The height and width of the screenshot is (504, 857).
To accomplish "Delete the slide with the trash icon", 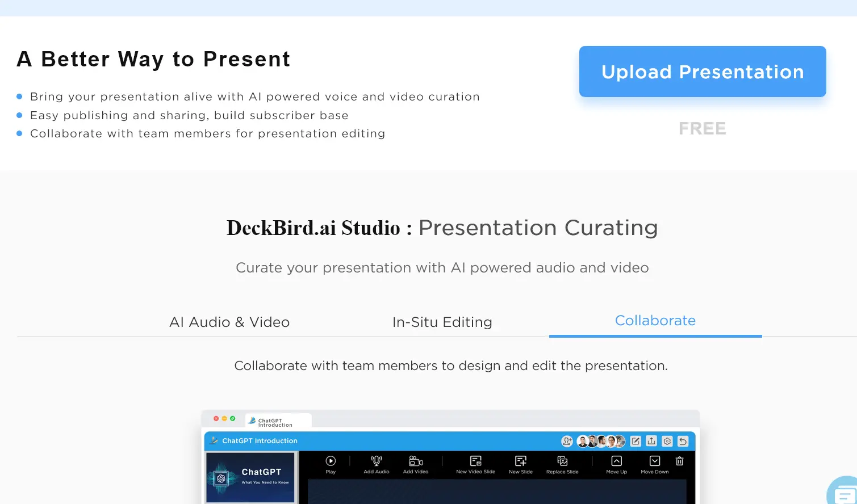I will click(679, 461).
